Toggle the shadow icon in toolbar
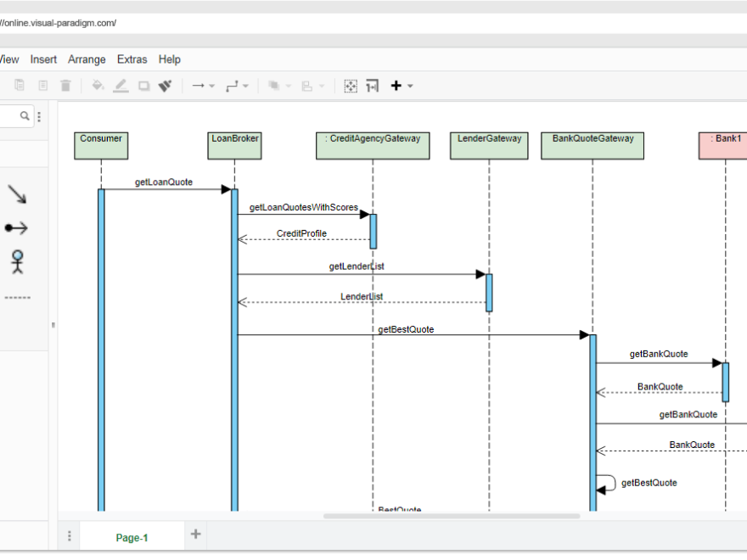747x560 pixels. tap(143, 87)
